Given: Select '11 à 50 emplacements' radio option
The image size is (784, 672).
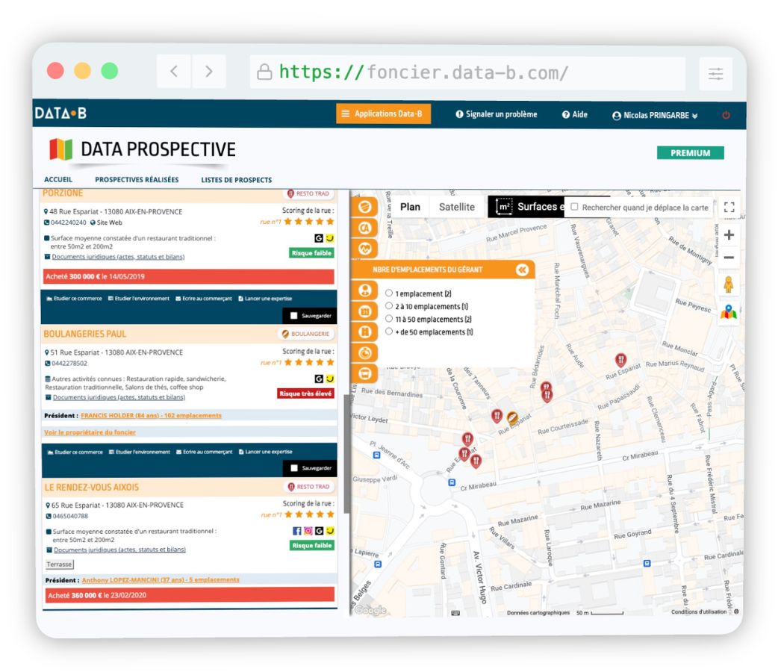Looking at the screenshot, I should (x=388, y=319).
